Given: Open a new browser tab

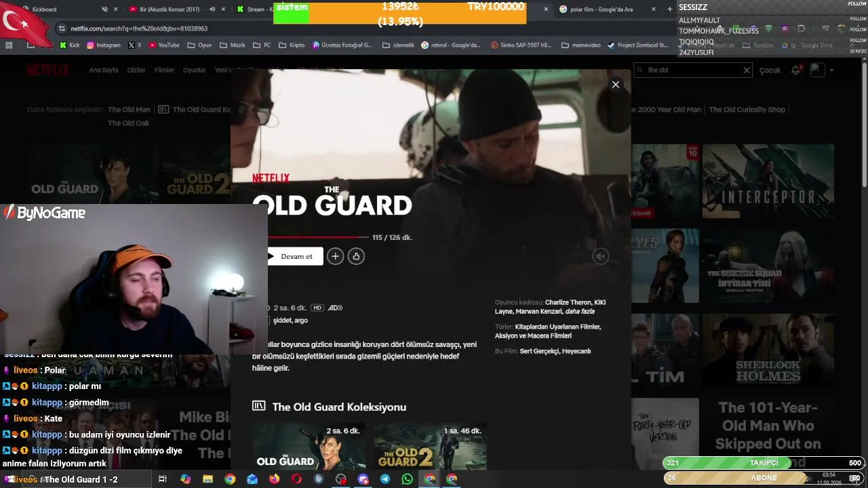Looking at the screenshot, I should pyautogui.click(x=670, y=9).
